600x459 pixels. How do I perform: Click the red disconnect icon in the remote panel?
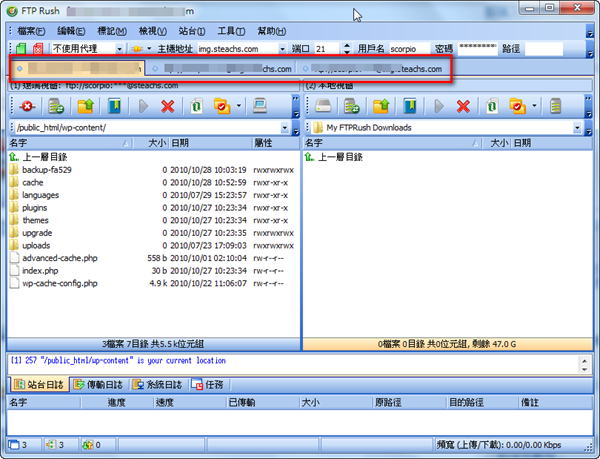click(27, 106)
